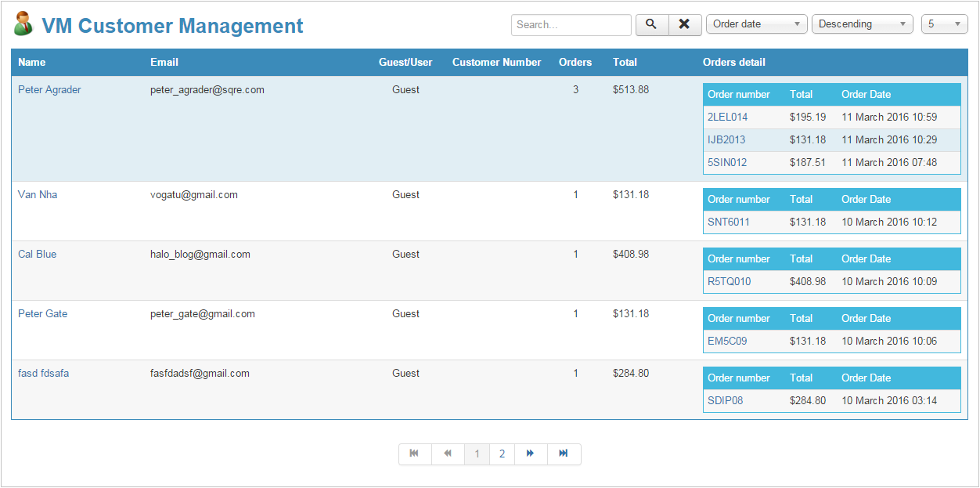Viewport: 980px width, 488px height.
Task: Click the magnifier search button
Action: coord(652,24)
